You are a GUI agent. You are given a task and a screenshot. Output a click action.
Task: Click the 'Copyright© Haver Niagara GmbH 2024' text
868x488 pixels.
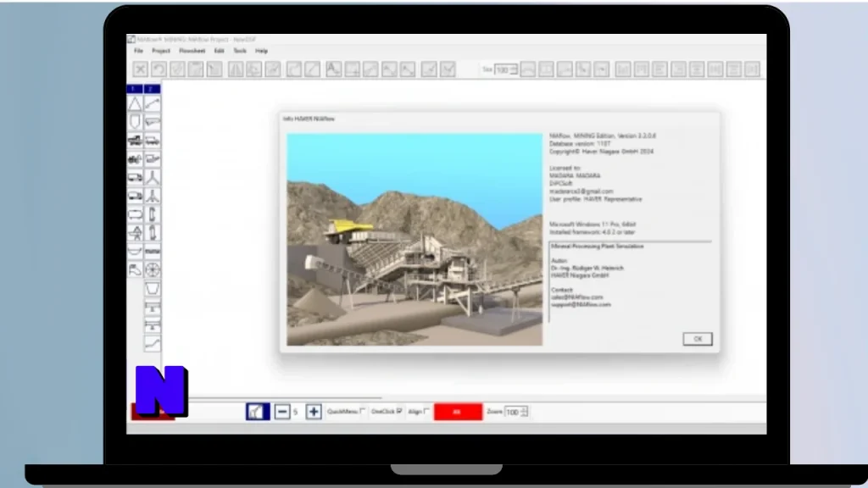click(x=601, y=152)
